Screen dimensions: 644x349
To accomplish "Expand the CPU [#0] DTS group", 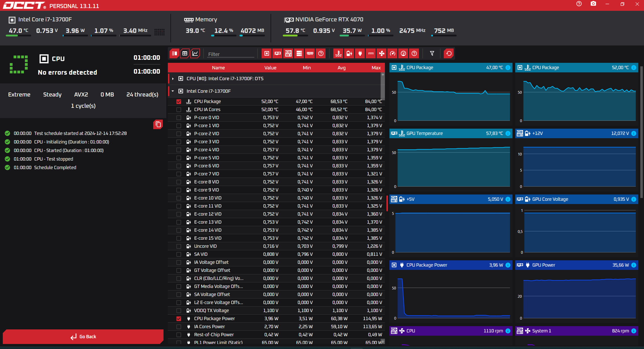I will [173, 79].
